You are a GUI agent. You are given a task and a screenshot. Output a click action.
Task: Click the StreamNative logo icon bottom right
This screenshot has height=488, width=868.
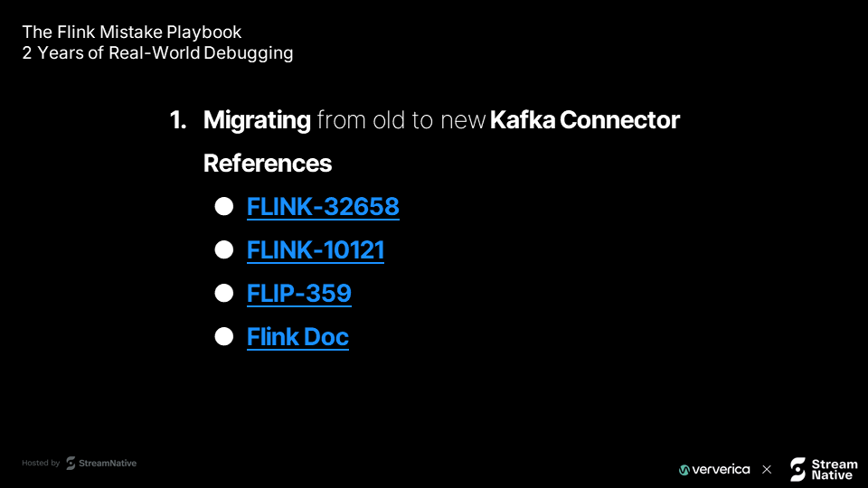pos(797,469)
